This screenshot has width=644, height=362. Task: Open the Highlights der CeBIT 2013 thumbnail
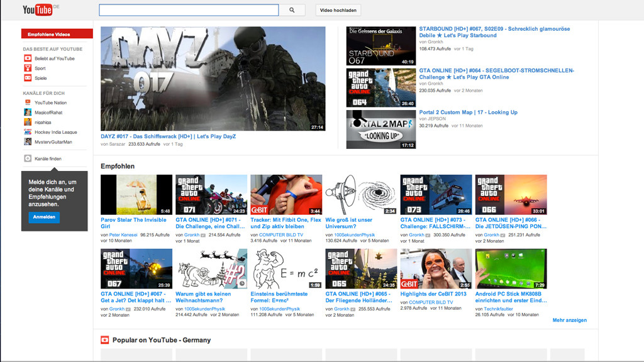tap(436, 269)
